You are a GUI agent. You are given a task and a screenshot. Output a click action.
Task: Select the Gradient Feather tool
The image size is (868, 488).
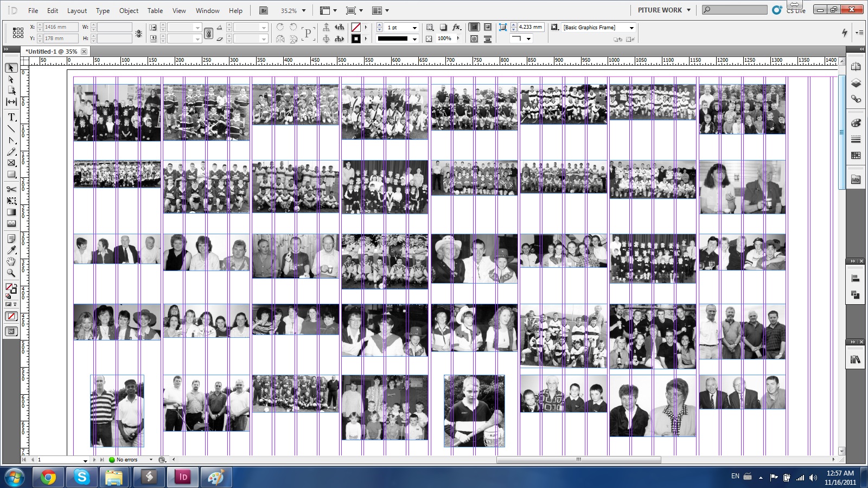(x=11, y=223)
